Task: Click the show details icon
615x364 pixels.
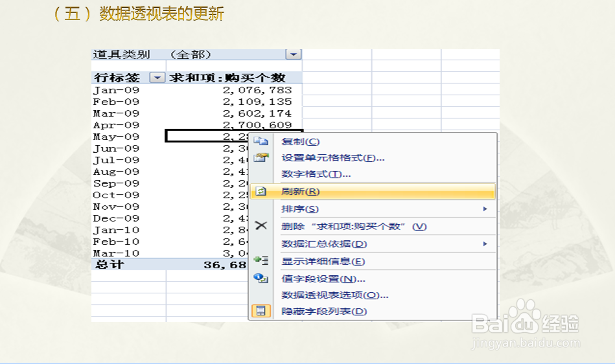Action: [x=261, y=260]
